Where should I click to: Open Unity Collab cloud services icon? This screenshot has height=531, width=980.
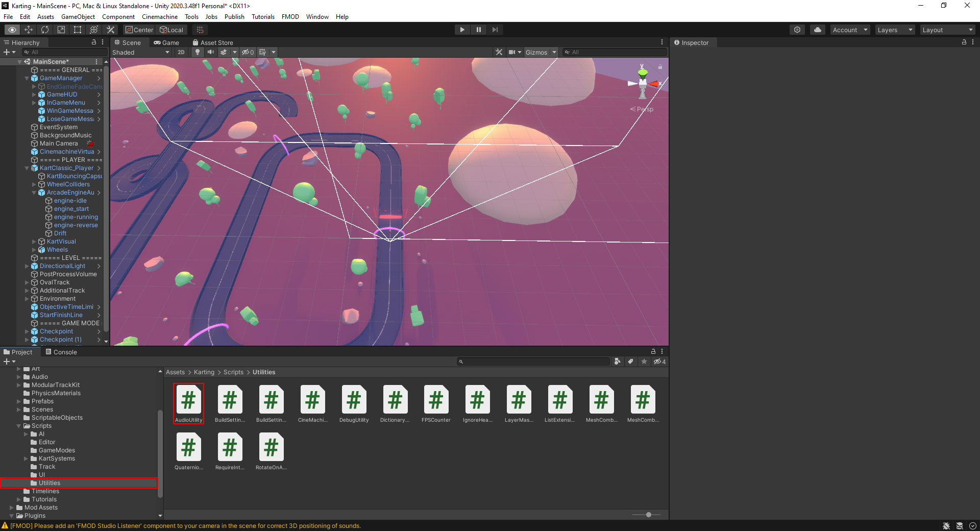click(817, 30)
